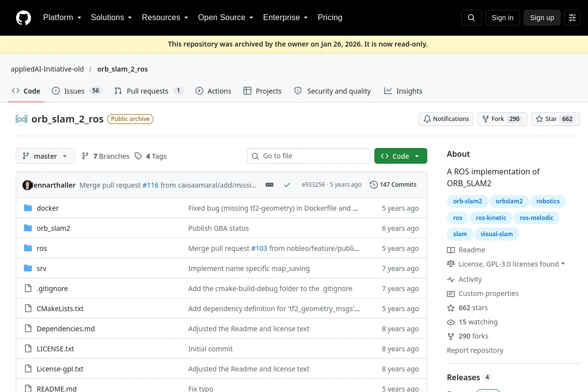Image resolution: width=588 pixels, height=392 pixels.
Task: Open the CMakeLists.txt file
Action: tap(60, 309)
